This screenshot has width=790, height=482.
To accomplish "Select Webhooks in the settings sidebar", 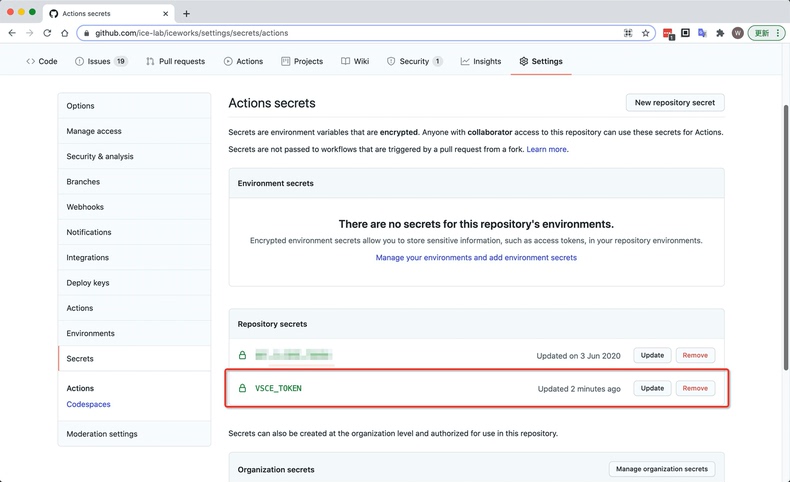I will 85,207.
